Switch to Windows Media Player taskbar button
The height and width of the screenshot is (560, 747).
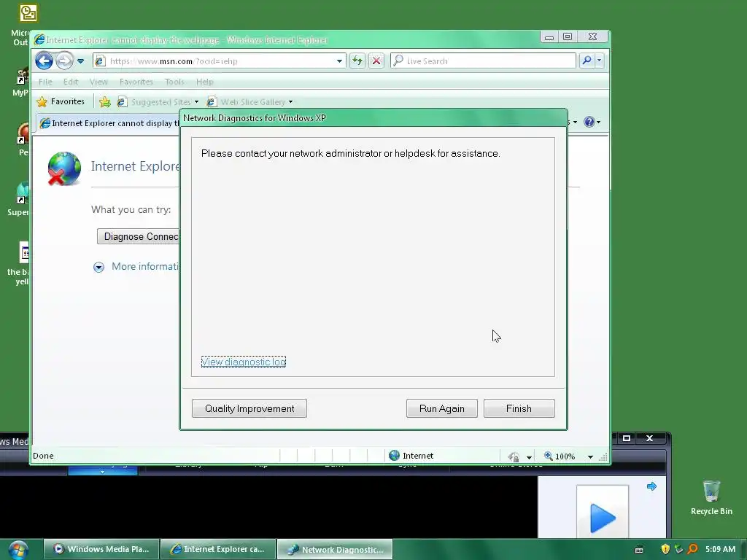tap(101, 549)
